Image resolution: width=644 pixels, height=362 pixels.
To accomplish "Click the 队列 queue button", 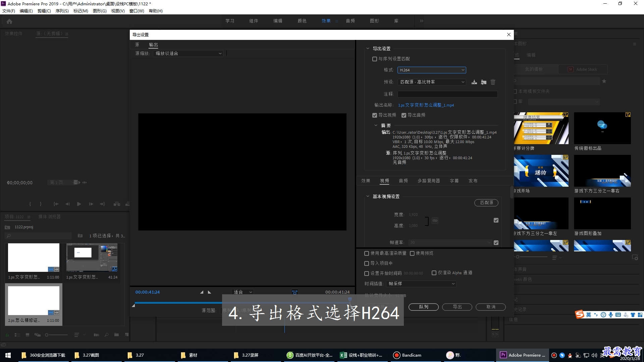I will 424,307.
